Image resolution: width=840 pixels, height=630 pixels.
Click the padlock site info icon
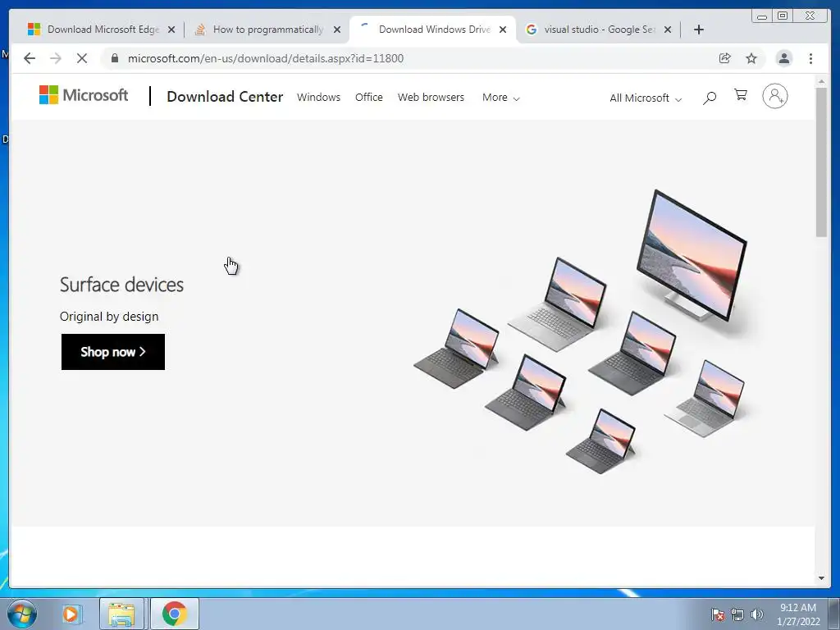(x=114, y=58)
